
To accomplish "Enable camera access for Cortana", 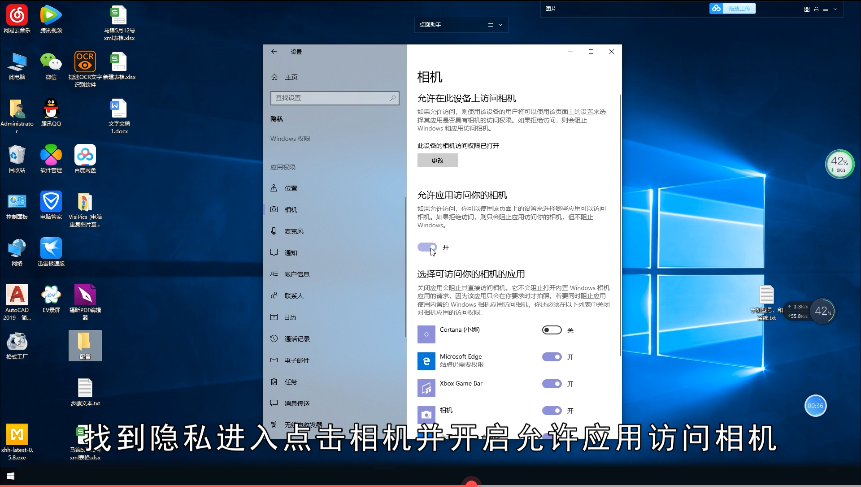I will [x=552, y=330].
